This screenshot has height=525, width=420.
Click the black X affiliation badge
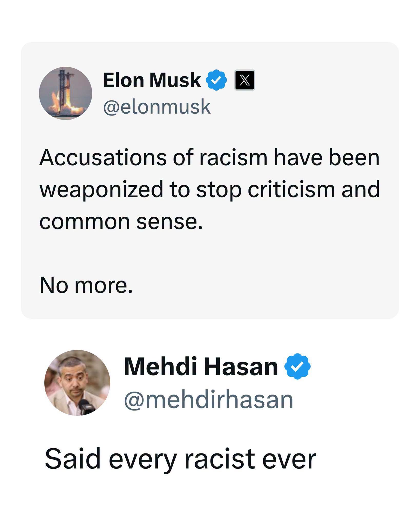point(245,80)
